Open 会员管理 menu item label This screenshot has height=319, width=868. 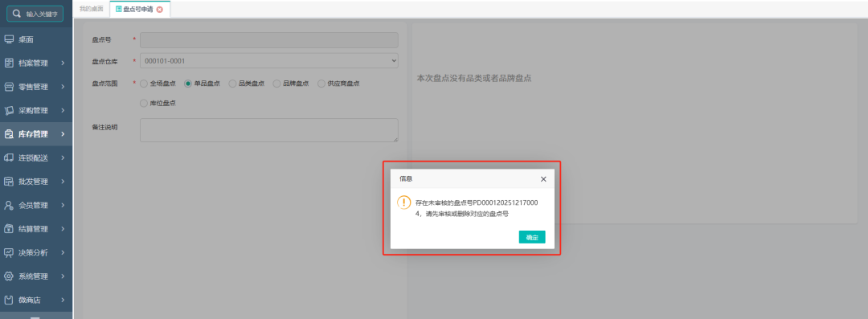tap(33, 206)
